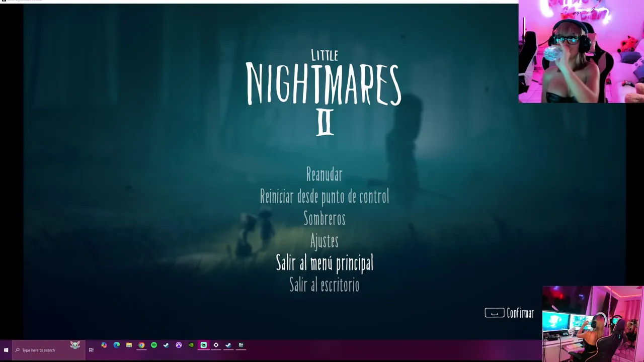Switch to the second Steam taskbar icon
This screenshot has width=644, height=362.
tap(228, 345)
